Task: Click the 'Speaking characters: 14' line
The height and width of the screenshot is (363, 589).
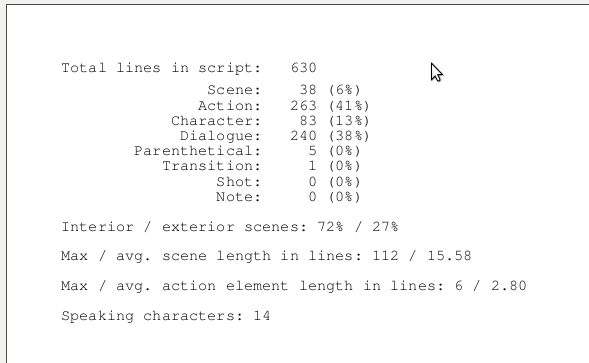Action: 166,316
